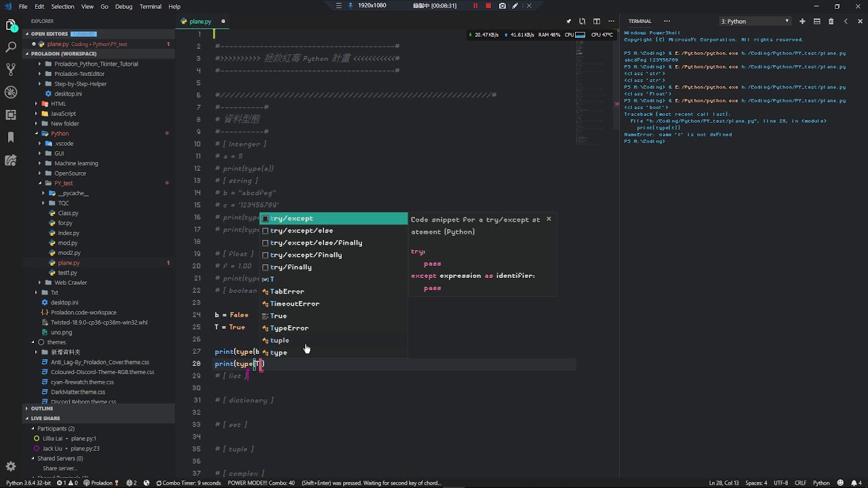Open the Debug view icon

[x=11, y=92]
